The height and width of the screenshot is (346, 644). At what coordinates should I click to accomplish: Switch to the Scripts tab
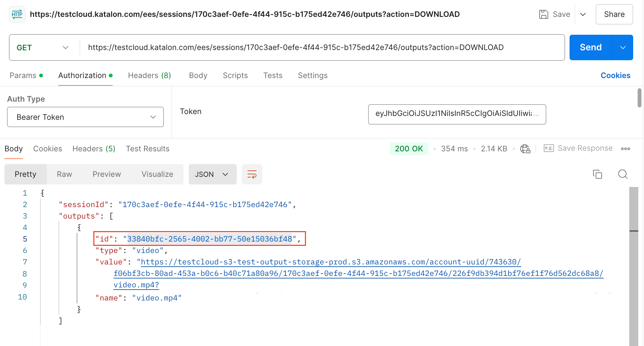(235, 76)
